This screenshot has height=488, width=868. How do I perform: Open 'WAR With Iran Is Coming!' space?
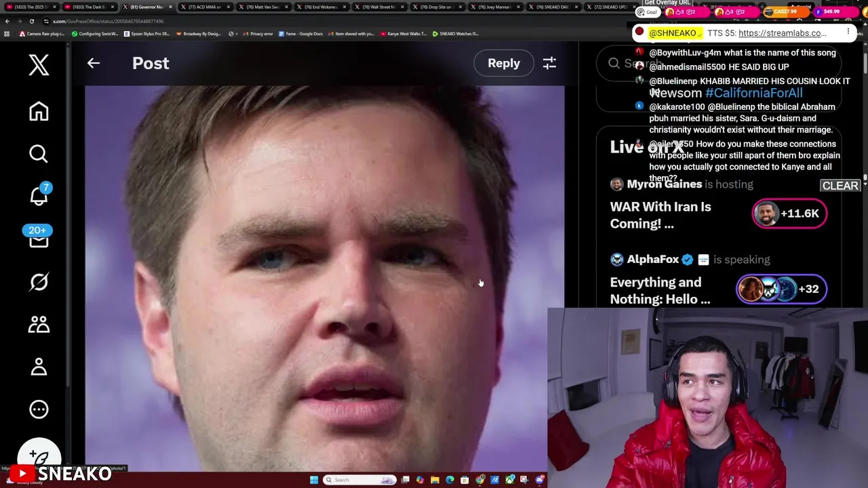660,215
